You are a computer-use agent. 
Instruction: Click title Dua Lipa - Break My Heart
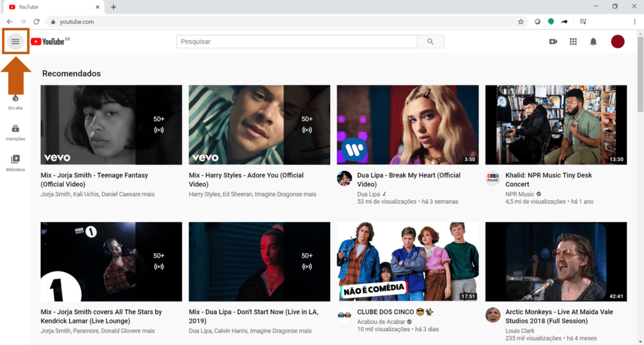click(x=409, y=179)
